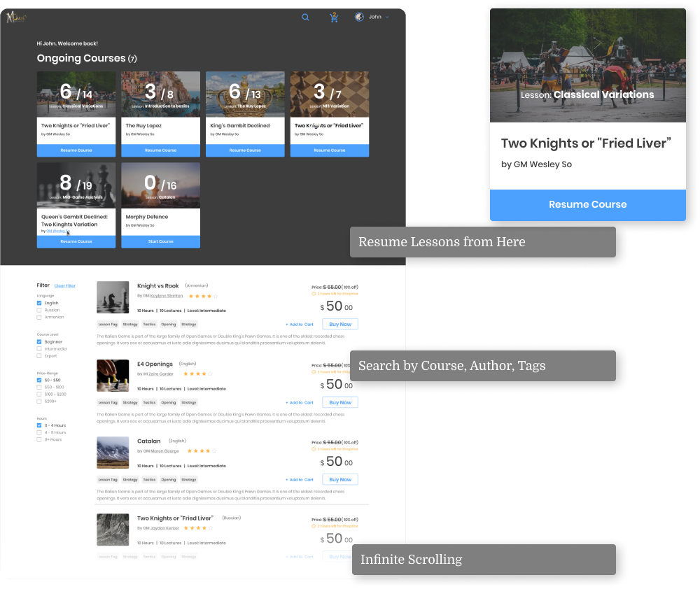Resume The Ruy Lopez course
This screenshot has width=700, height=589.
(161, 150)
